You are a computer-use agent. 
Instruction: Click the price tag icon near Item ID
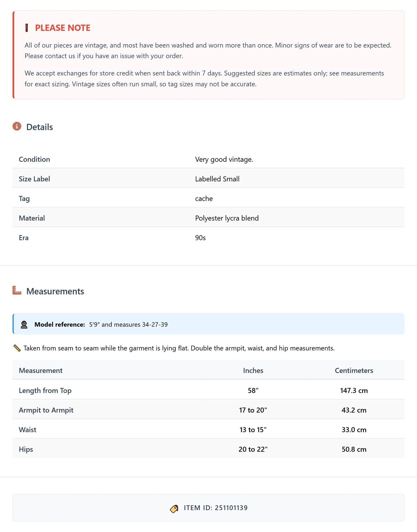174,509
